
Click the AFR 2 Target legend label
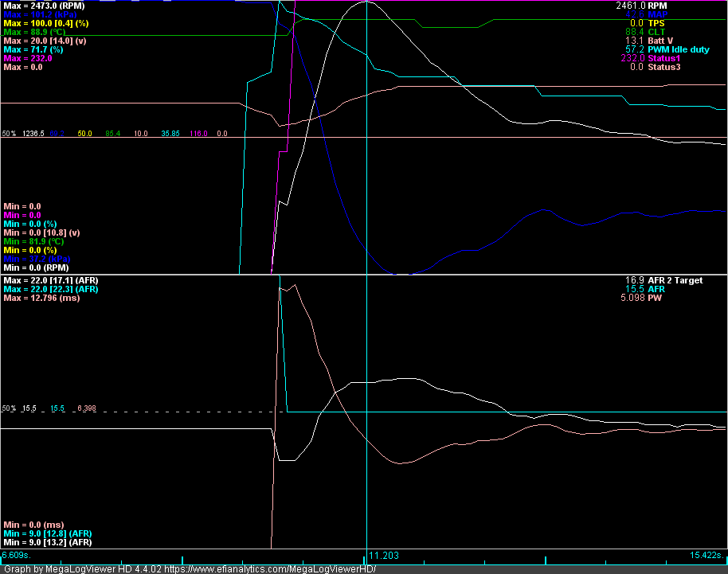(675, 280)
